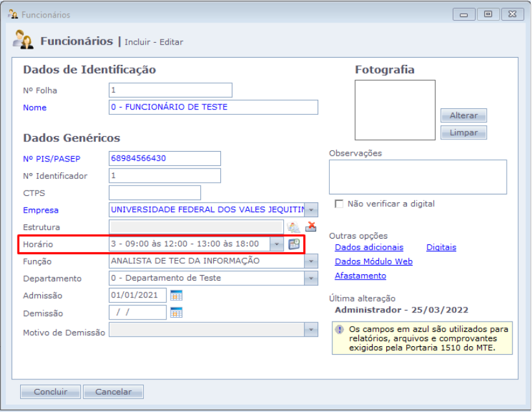The height and width of the screenshot is (413, 532).
Task: Enable the Não verificar a digital checkbox
Action: (338, 204)
